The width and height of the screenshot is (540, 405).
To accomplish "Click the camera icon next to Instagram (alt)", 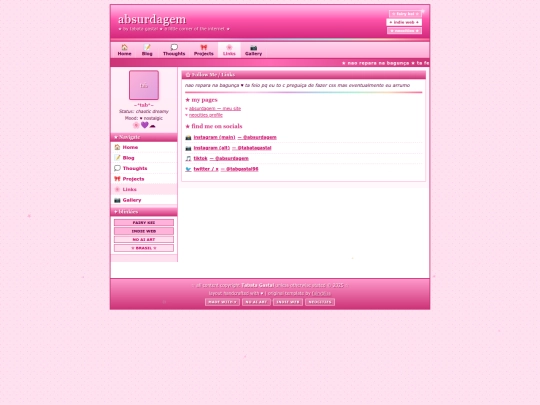I will click(188, 148).
